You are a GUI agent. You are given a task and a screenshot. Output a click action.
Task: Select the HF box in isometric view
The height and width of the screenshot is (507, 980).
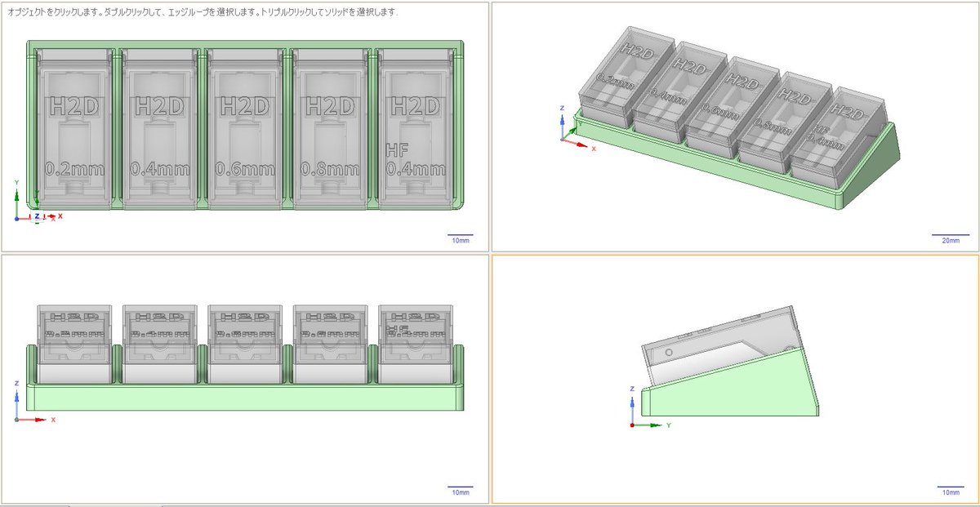coord(839,139)
